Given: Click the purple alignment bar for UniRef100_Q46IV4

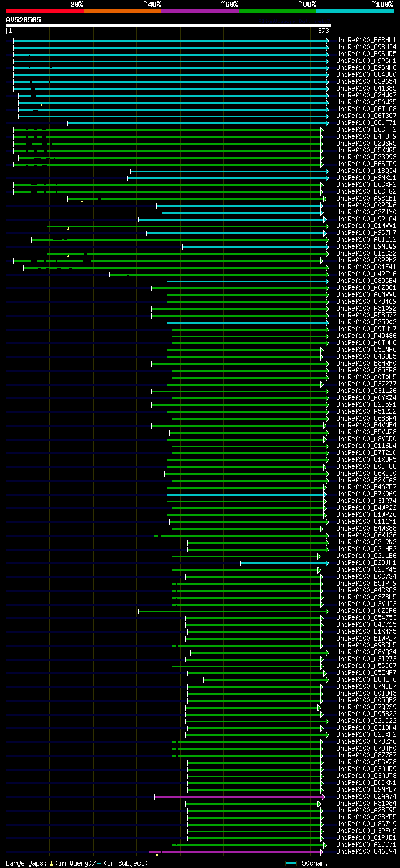Looking at the screenshot, I should (x=237, y=852).
